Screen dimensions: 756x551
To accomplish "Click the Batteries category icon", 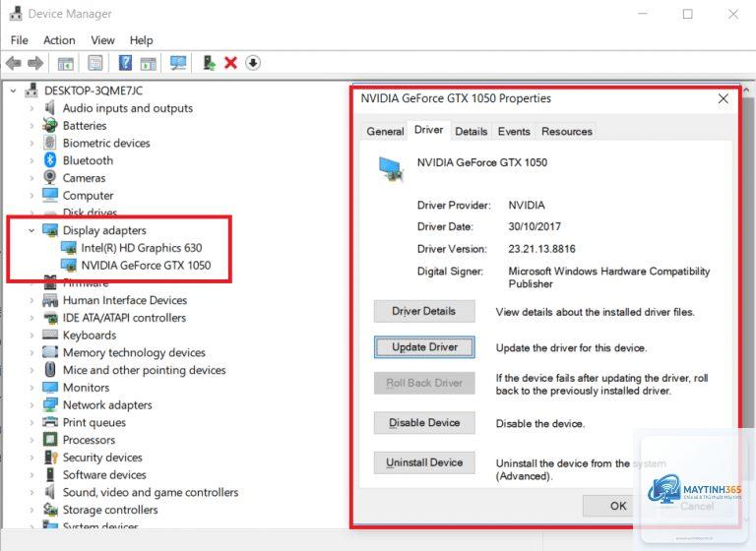I will [49, 125].
